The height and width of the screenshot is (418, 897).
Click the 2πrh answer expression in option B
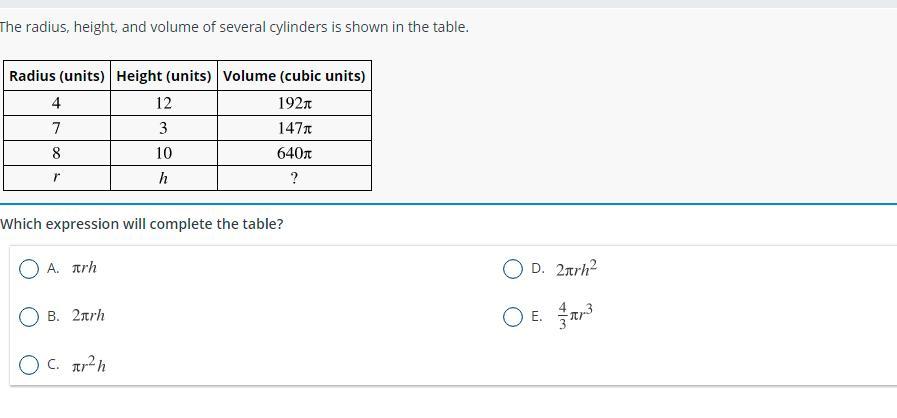(88, 316)
